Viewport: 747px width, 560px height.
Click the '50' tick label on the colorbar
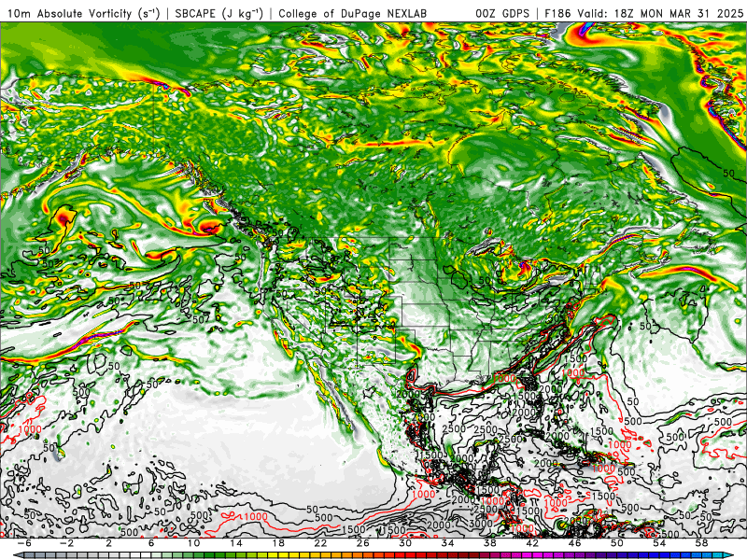click(617, 543)
